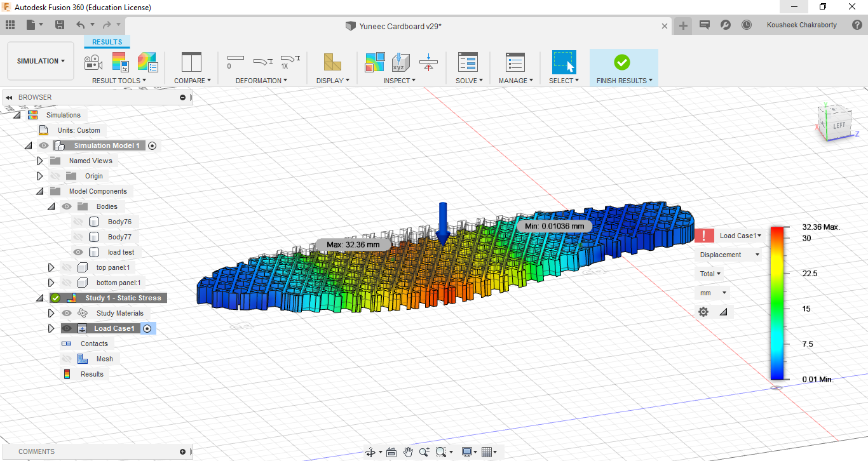This screenshot has width=868, height=461.
Task: Click the Display mesh cubes icon
Action: [x=332, y=62]
